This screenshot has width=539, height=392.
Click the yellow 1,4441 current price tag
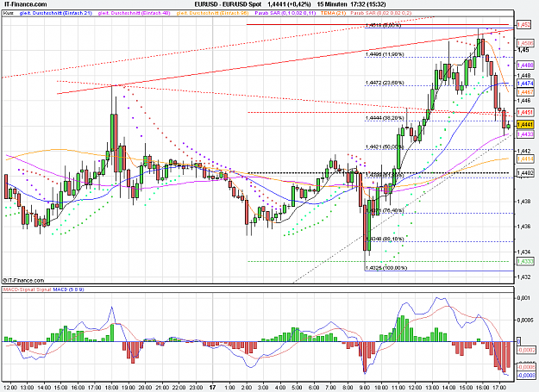(525, 124)
